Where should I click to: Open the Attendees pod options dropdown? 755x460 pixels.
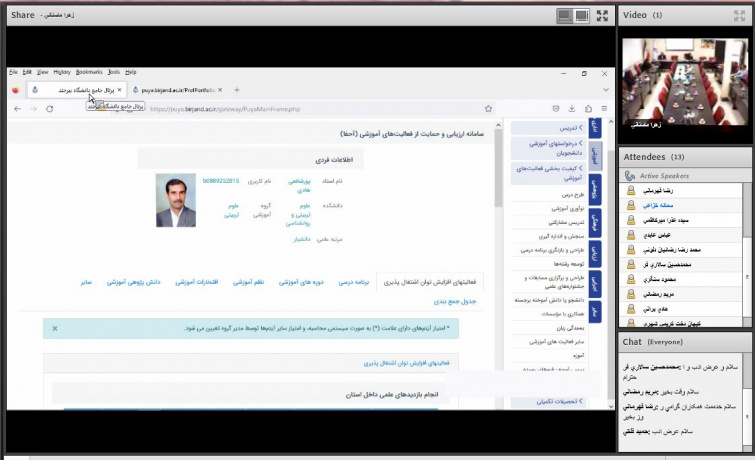click(x=739, y=157)
